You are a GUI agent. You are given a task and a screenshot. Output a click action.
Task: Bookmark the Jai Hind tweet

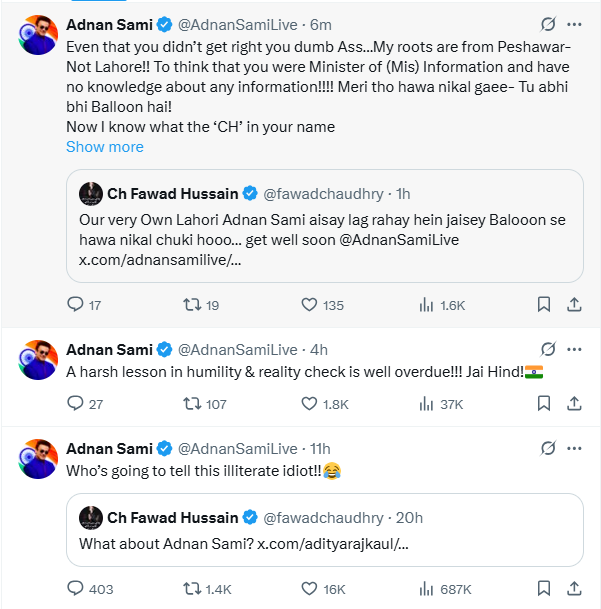pyautogui.click(x=544, y=404)
